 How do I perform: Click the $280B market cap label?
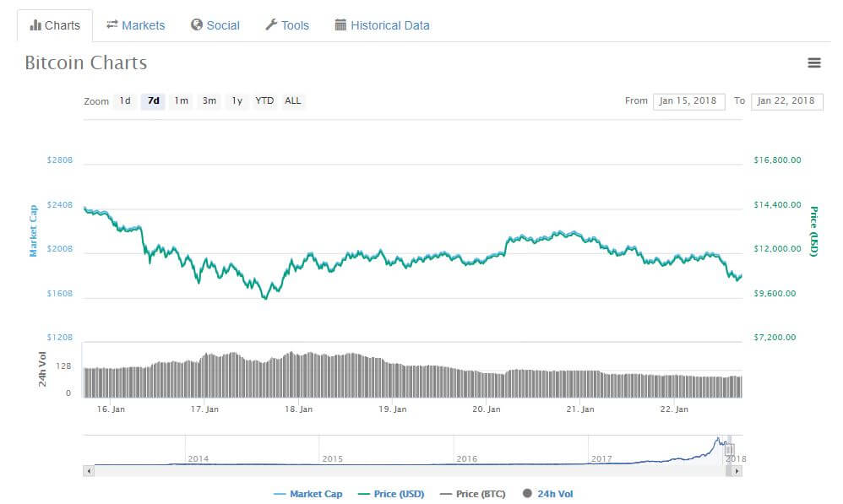(60, 160)
